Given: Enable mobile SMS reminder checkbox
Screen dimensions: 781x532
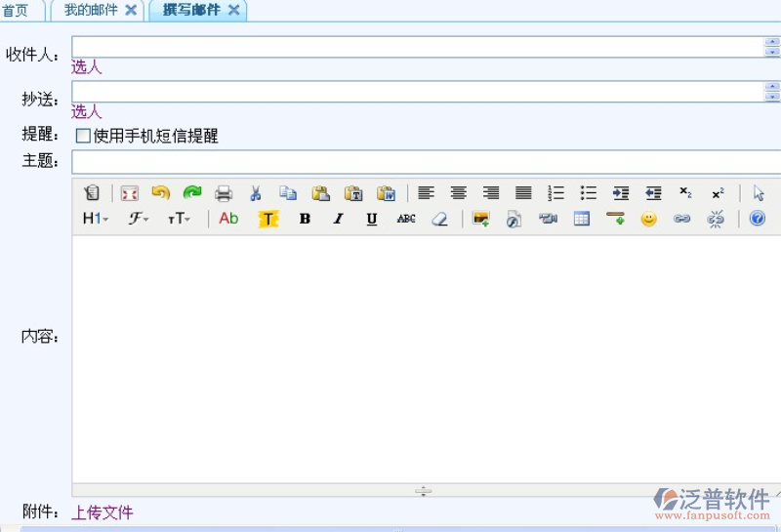Looking at the screenshot, I should (83, 136).
